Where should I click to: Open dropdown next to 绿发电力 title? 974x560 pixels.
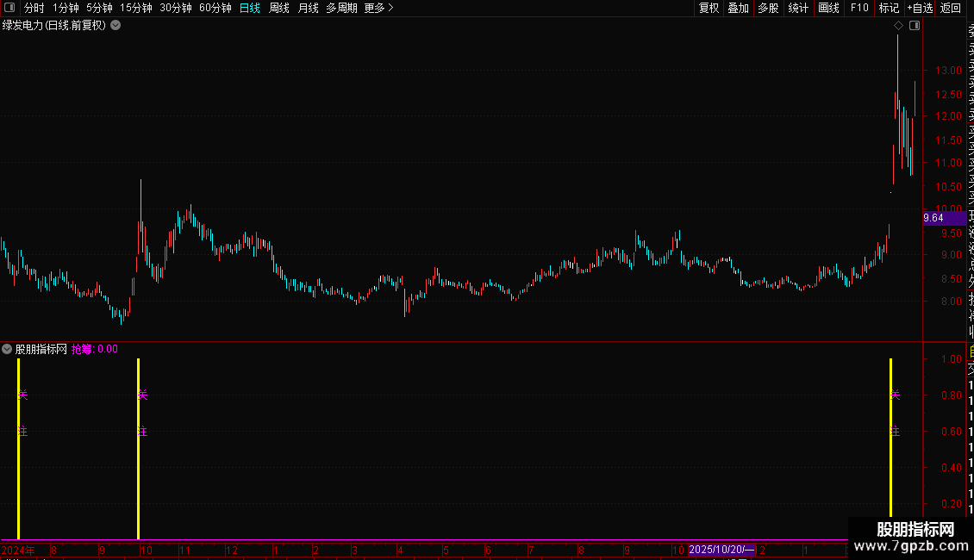(116, 26)
